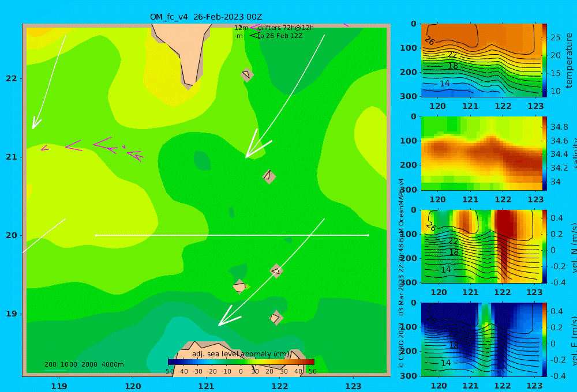
Task: Click the small island marker just below 21°N
Action: click(269, 176)
